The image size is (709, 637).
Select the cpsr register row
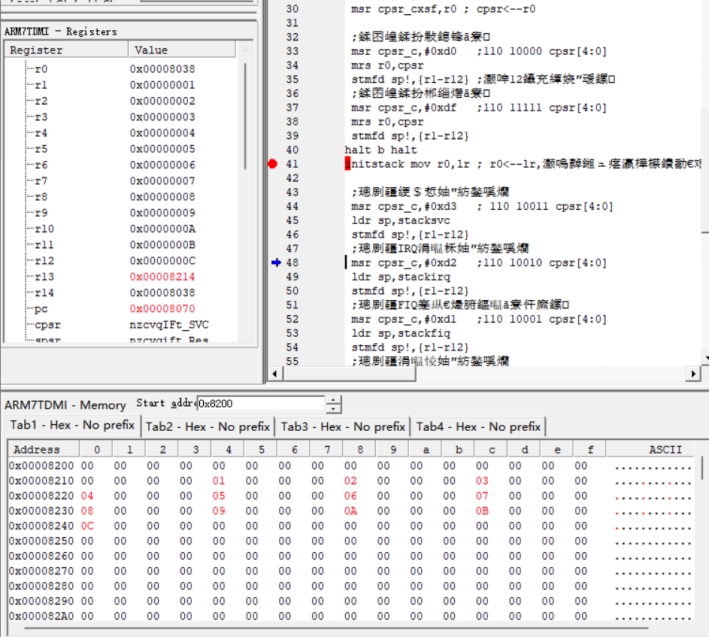[122, 325]
